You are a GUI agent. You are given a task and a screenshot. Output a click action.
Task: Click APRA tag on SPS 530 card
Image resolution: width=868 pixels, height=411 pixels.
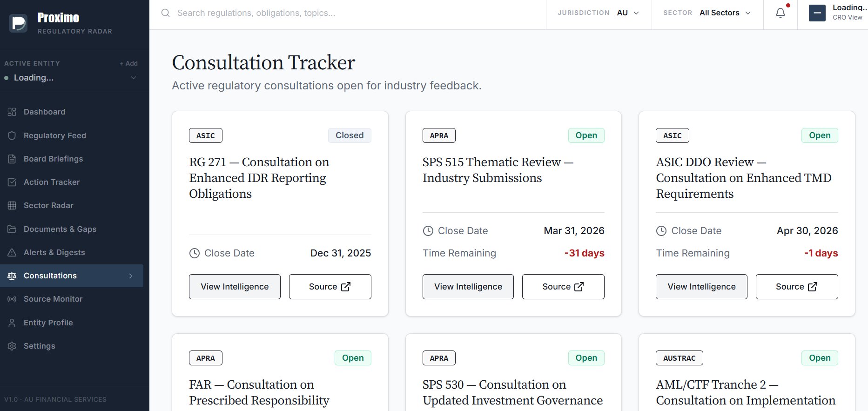(439, 358)
